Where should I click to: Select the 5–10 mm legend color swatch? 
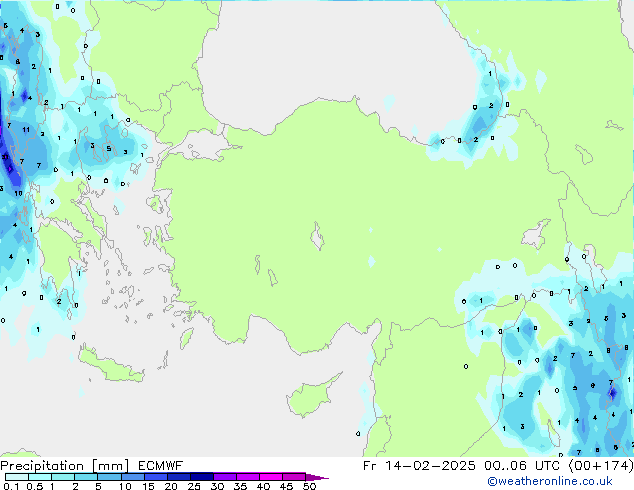click(x=109, y=477)
